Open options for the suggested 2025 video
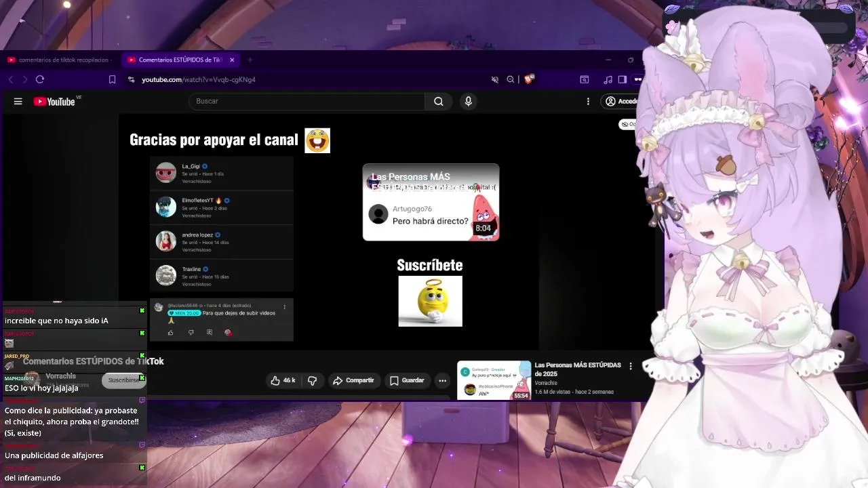 click(x=631, y=366)
